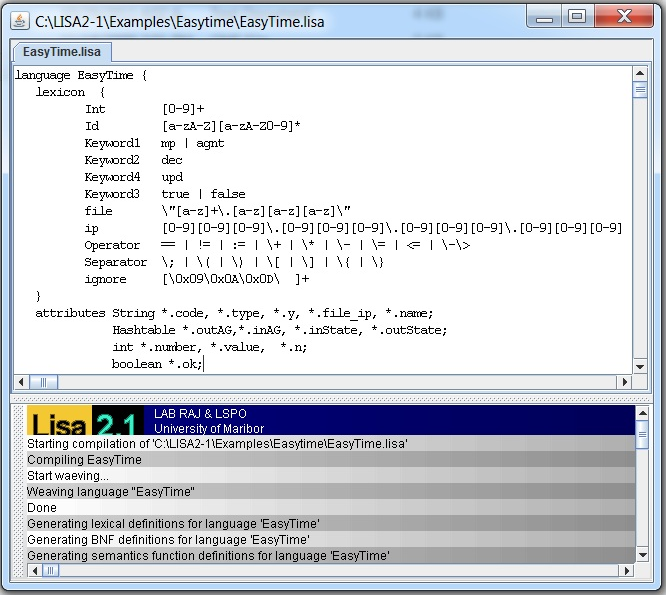Screen dimensions: 666x595
Task: Click 'Generating BNF definitions' log line
Action: pyautogui.click(x=331, y=540)
